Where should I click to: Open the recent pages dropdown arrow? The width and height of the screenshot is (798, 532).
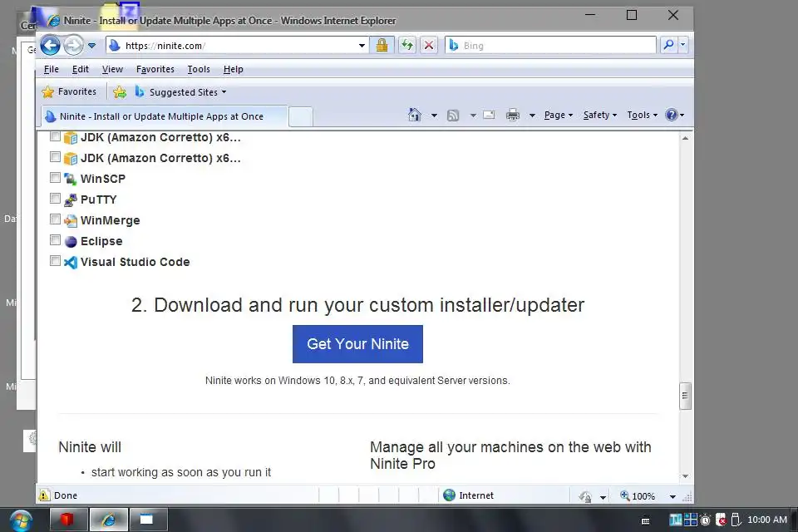(91, 46)
